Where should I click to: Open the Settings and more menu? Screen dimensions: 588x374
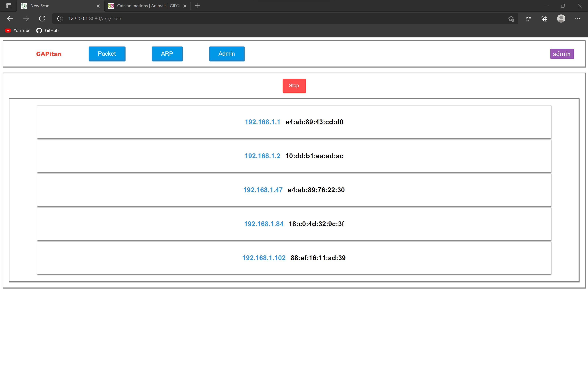click(x=577, y=19)
